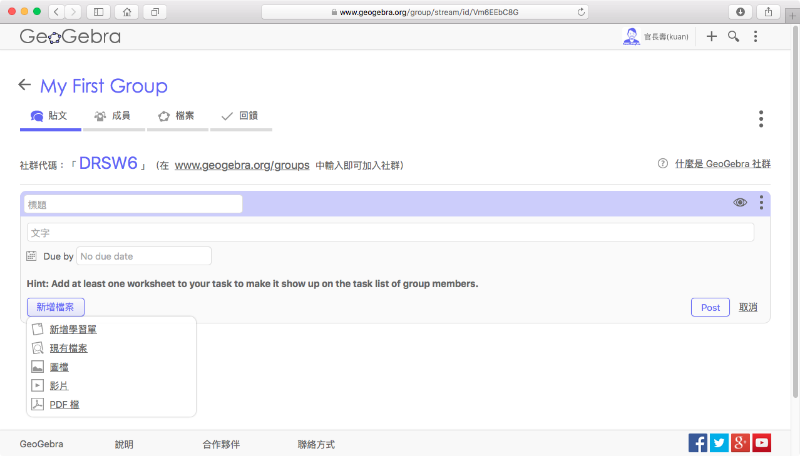The image size is (800, 456).
Task: Reload the page with refresh icon
Action: click(x=581, y=12)
